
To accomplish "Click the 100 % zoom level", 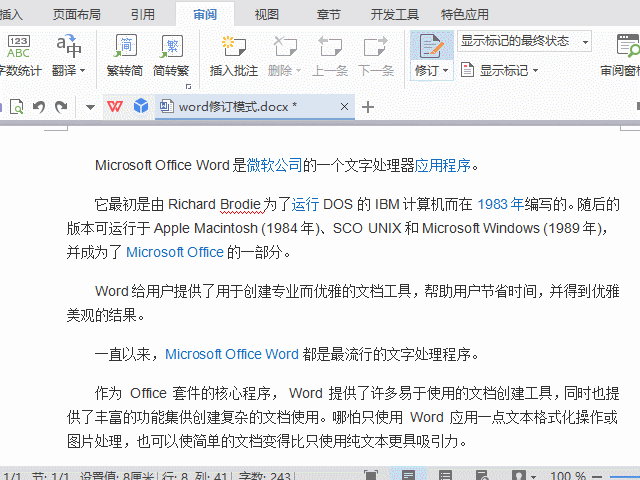I will click(567, 476).
